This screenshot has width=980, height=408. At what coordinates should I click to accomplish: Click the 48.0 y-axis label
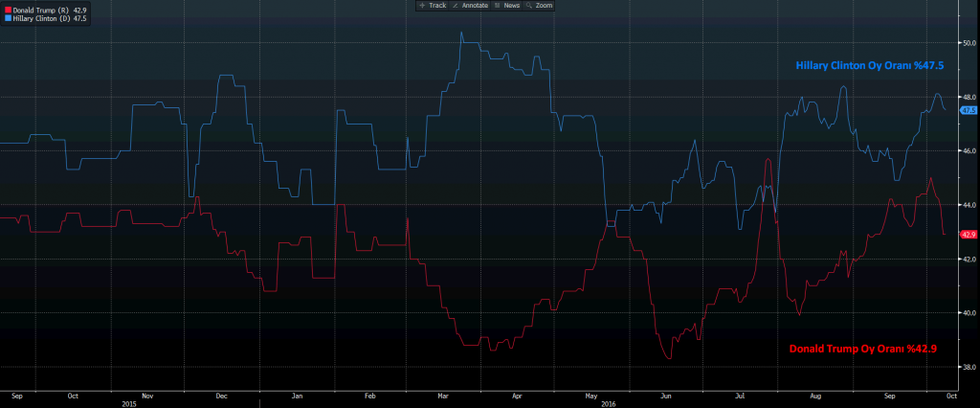click(x=969, y=97)
